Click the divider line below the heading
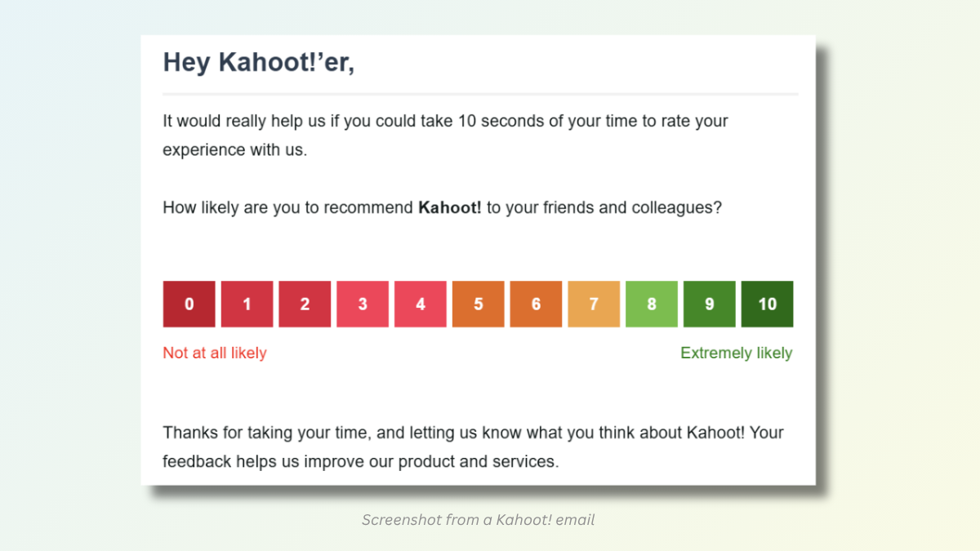 [480, 95]
